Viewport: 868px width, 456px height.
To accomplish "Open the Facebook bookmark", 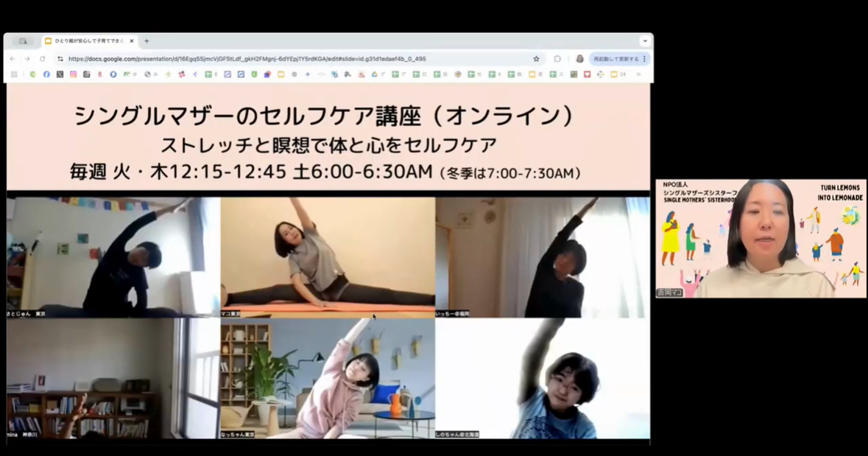I will coord(46,74).
